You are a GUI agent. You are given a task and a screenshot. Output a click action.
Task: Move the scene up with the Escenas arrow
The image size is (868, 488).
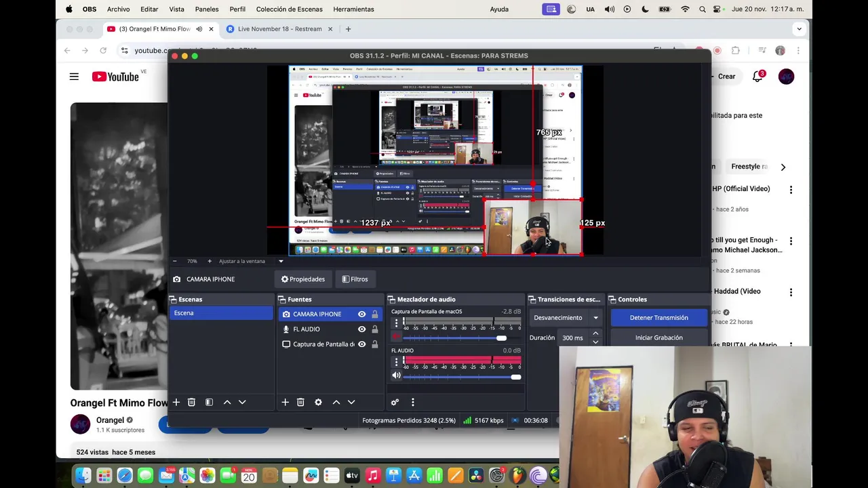227,403
